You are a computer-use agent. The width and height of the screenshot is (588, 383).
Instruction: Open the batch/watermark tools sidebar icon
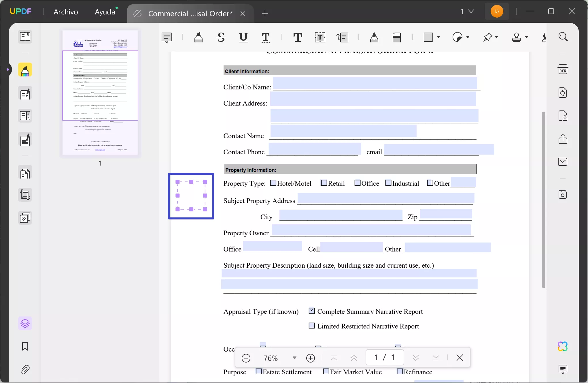click(25, 218)
